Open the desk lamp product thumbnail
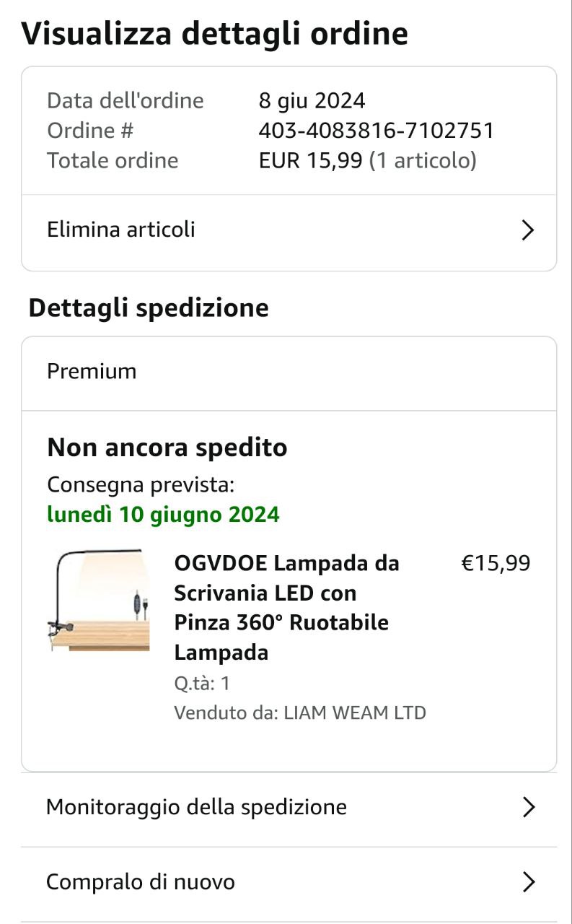 (x=99, y=601)
